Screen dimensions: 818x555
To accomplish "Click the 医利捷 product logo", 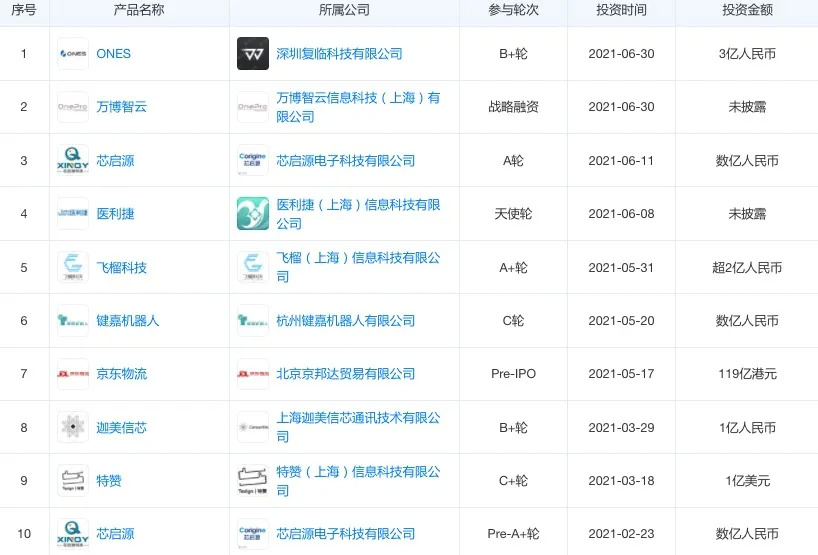I will point(73,213).
